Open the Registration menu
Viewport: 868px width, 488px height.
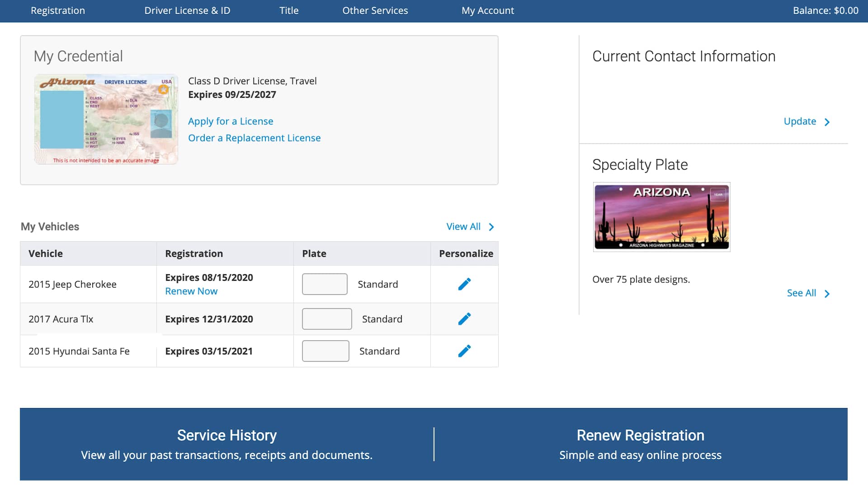[58, 10]
